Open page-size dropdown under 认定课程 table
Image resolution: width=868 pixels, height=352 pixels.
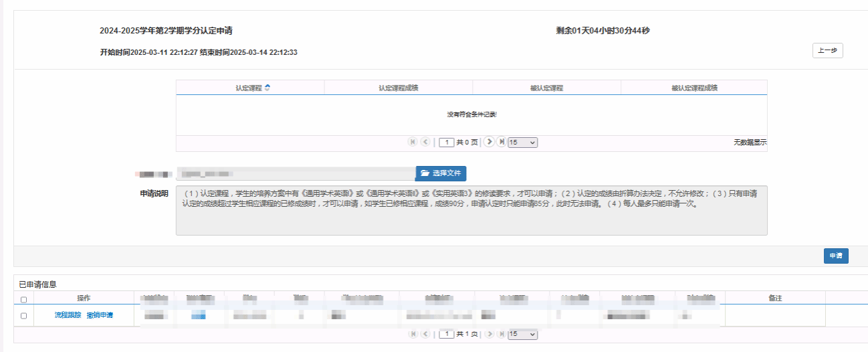[522, 143]
